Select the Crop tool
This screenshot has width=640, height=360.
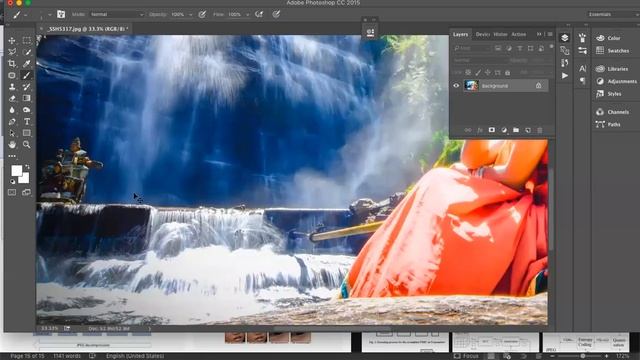click(x=12, y=63)
